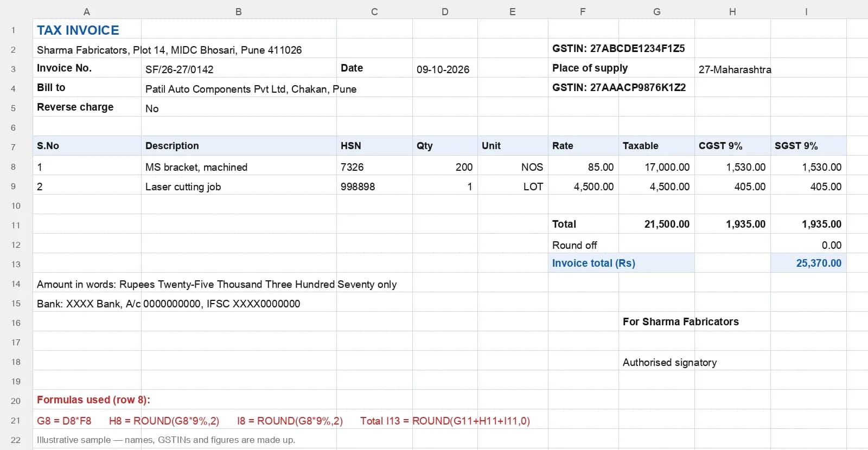Image resolution: width=868 pixels, height=450 pixels.
Task: Click the 27-Maharashtra place of supply value
Action: [x=735, y=69]
